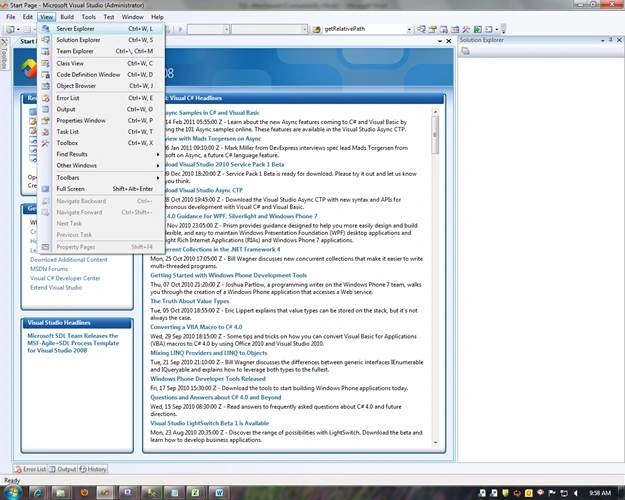
Task: Open Properties Window menu item
Action: 101,120
